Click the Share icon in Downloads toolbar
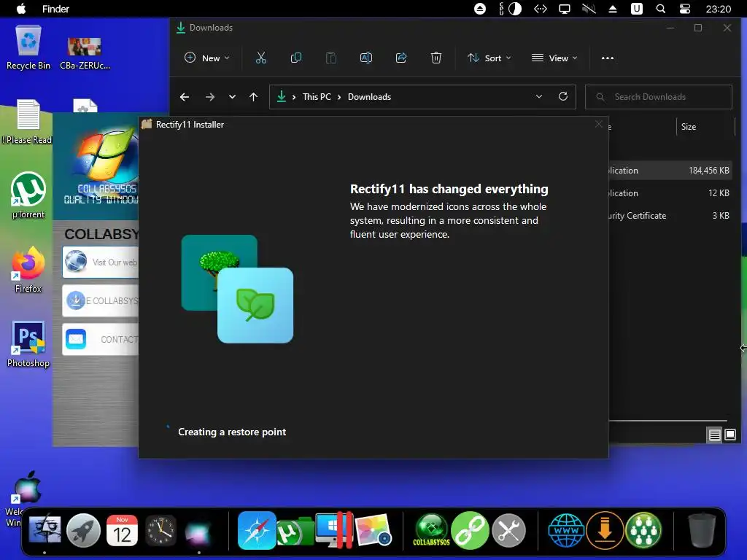The height and width of the screenshot is (560, 747). [401, 58]
